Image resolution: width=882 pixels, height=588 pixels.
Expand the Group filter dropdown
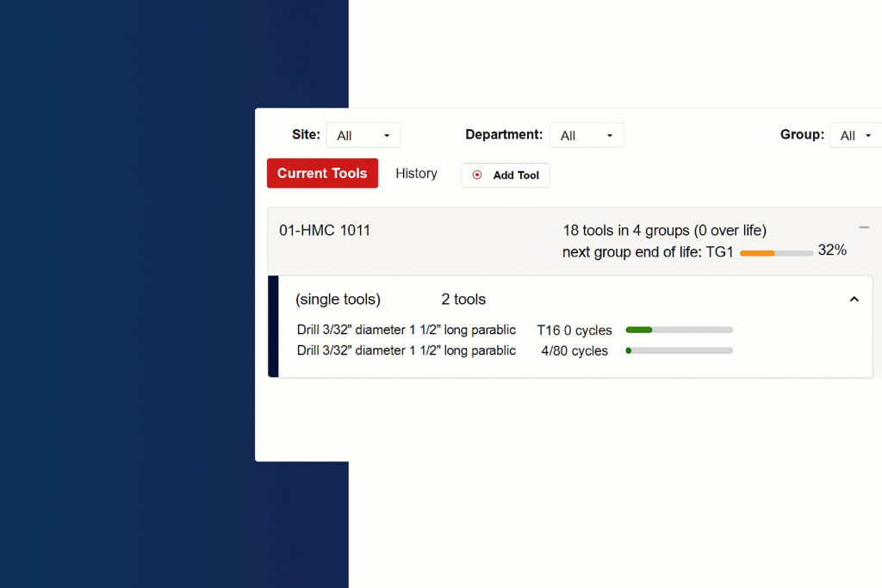(854, 135)
